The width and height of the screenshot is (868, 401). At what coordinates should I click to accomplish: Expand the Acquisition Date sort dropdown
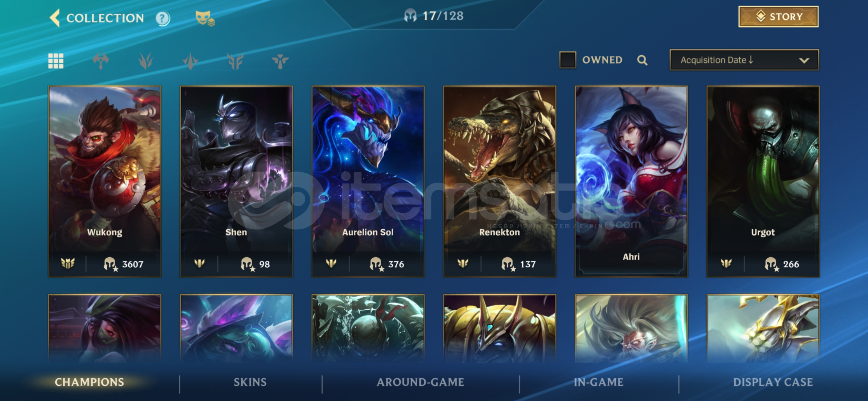744,60
